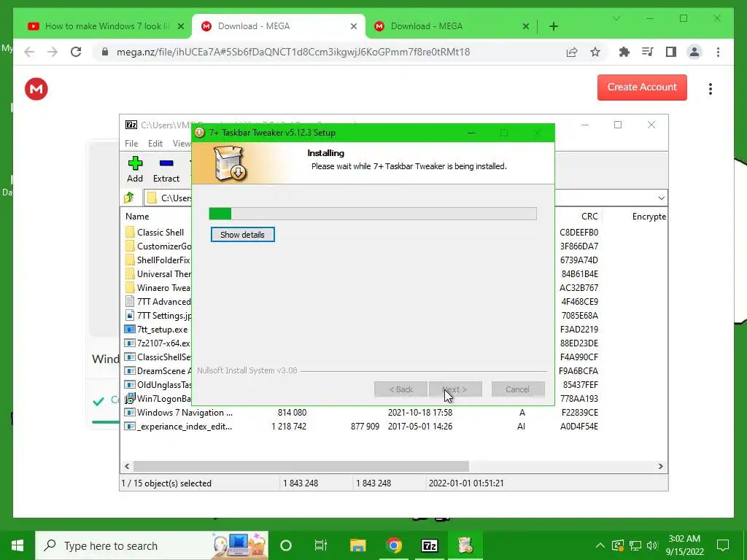Click the 7-Zip horizontal scrollbar thumb

301,466
